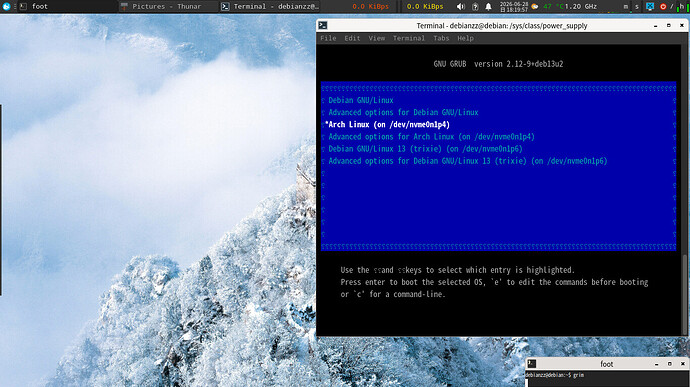Click the 47 °C temperature reading
The width and height of the screenshot is (690, 387).
[553, 6]
